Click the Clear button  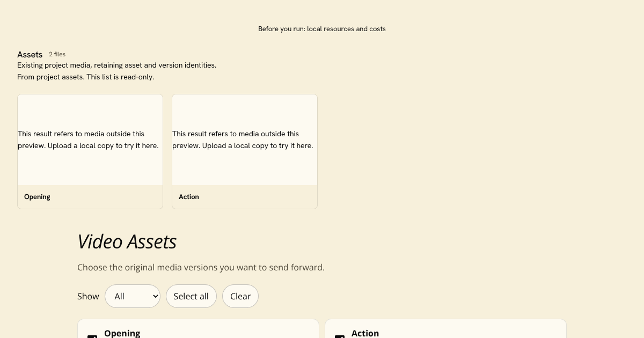tap(240, 296)
